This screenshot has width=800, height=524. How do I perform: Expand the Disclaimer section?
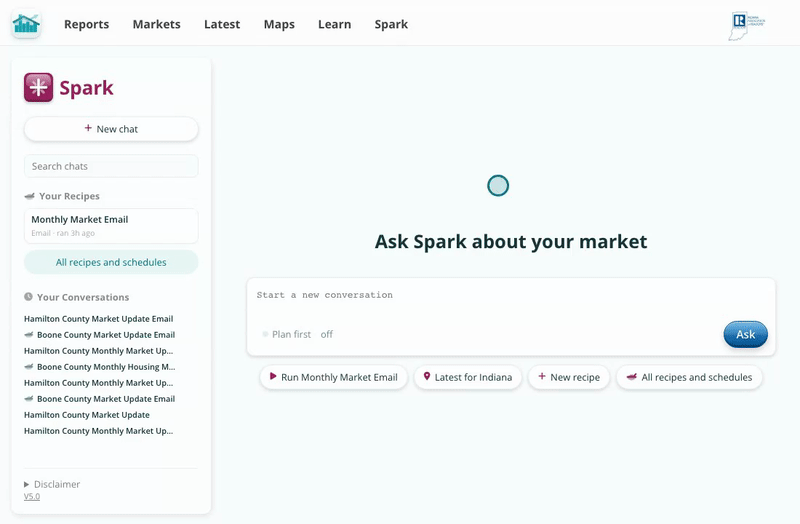point(52,484)
